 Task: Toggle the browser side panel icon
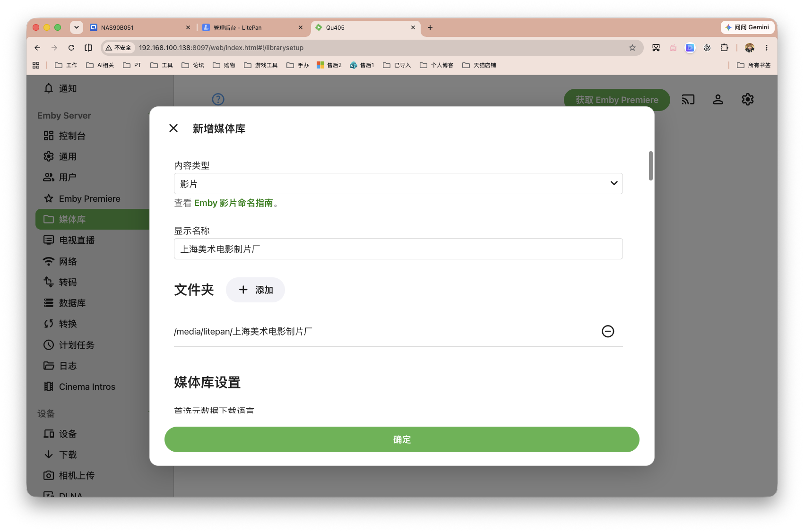88,48
